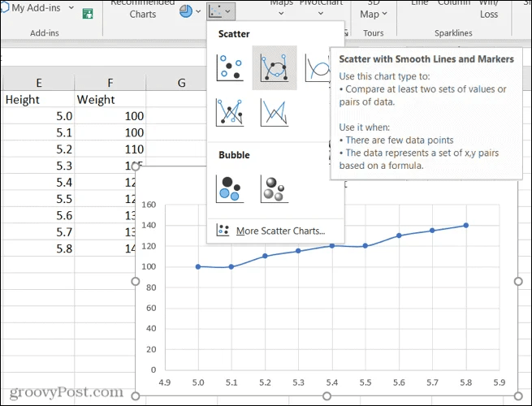532x406 pixels.
Task: Select column E header
Action: point(39,83)
